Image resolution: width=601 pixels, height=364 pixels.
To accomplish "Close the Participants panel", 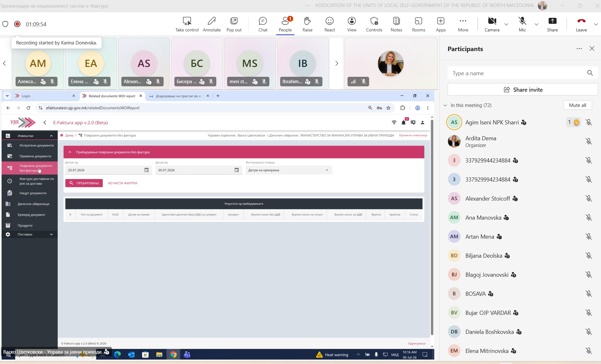I will point(592,49).
